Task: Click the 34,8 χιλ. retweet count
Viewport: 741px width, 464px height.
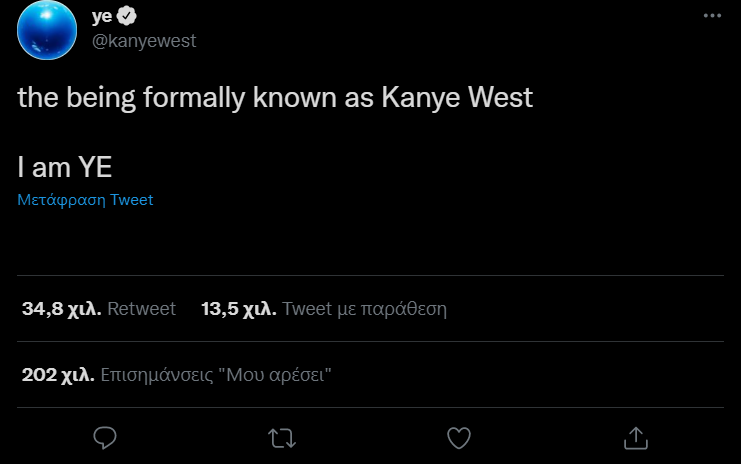Action: click(62, 309)
